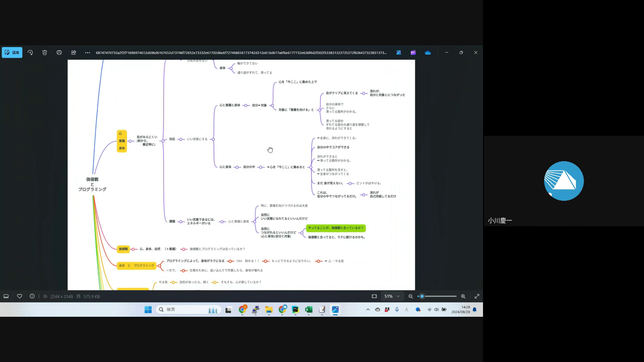Expand the system tray hidden icons chevron
Screen dimensions: 644x362
[368, 310]
